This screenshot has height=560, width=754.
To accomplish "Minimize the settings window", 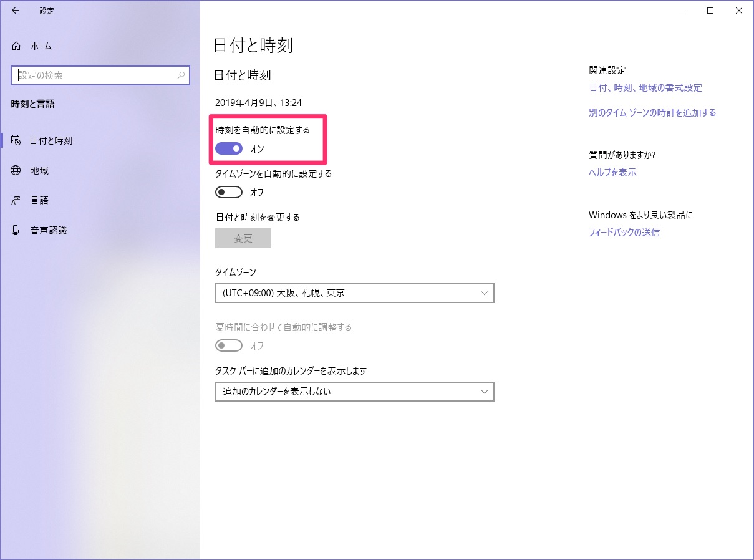I will tap(682, 11).
